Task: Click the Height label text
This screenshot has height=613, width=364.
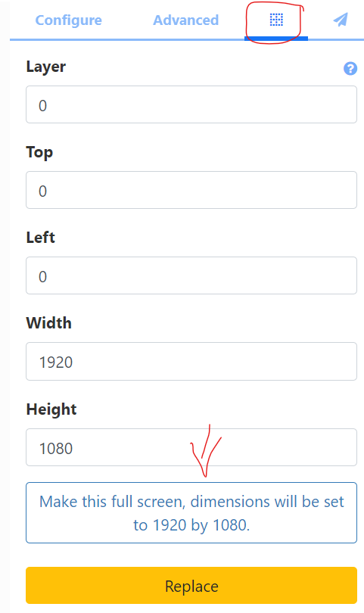Action: (51, 409)
